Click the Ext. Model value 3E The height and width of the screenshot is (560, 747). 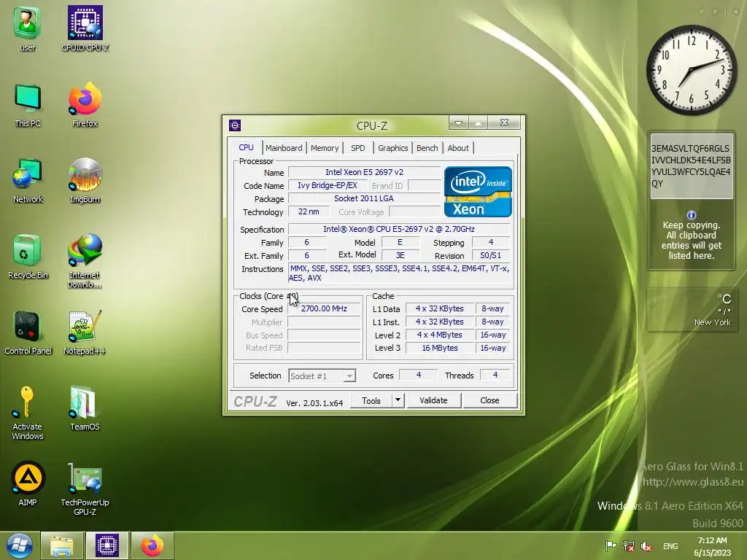coord(400,255)
